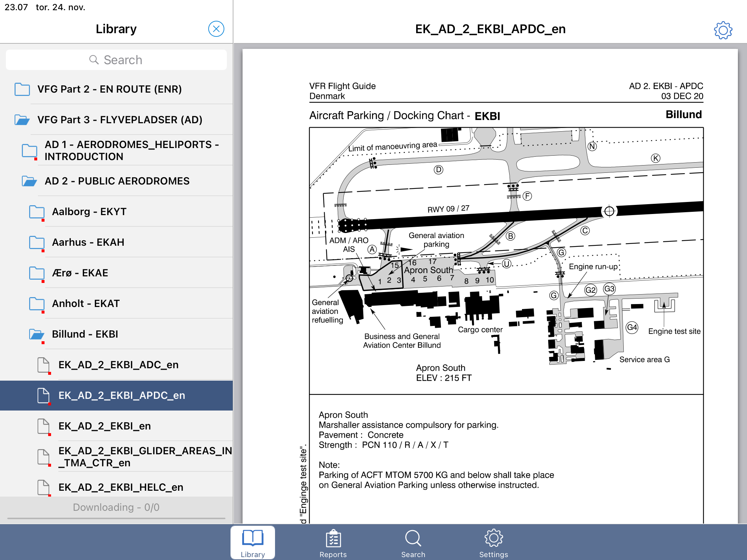
Task: Click the Ærø folder icon
Action: point(37,273)
